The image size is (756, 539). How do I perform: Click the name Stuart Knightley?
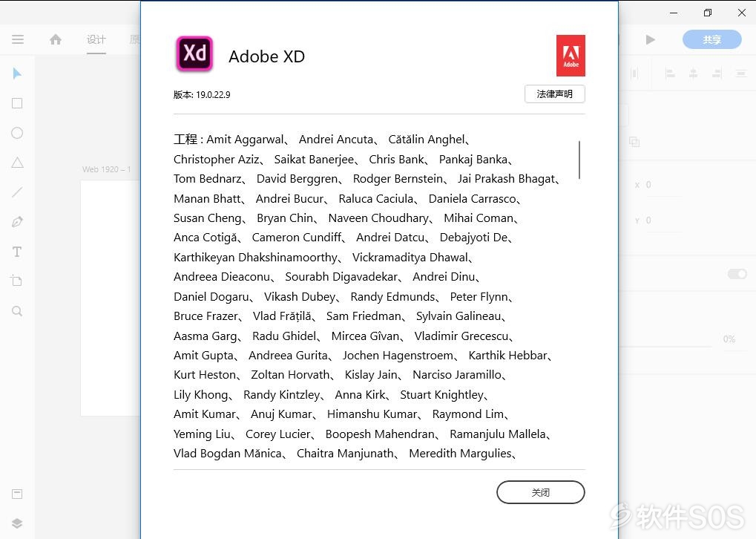441,395
